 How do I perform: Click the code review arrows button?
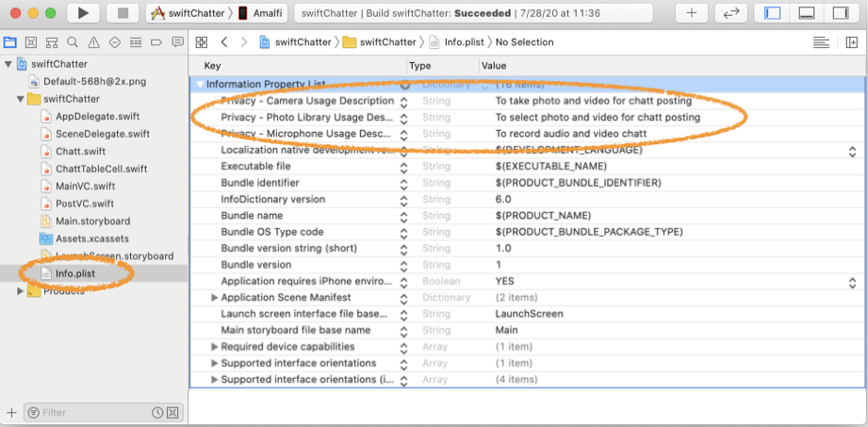pos(729,13)
